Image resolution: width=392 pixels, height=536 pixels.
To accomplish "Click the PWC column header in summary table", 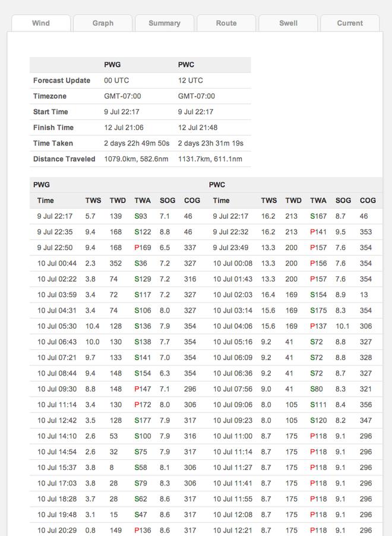I will click(x=186, y=65).
